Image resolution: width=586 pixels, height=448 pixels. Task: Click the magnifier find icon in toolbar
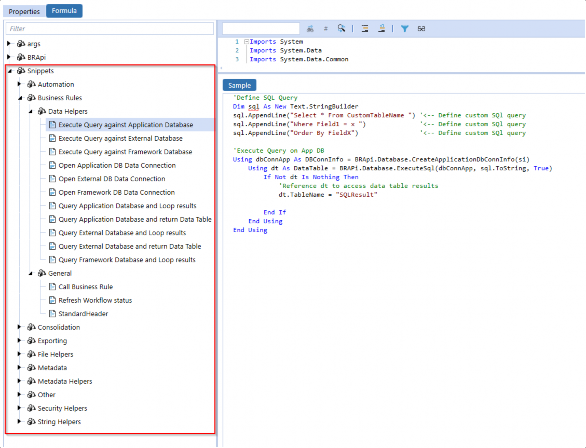click(341, 28)
